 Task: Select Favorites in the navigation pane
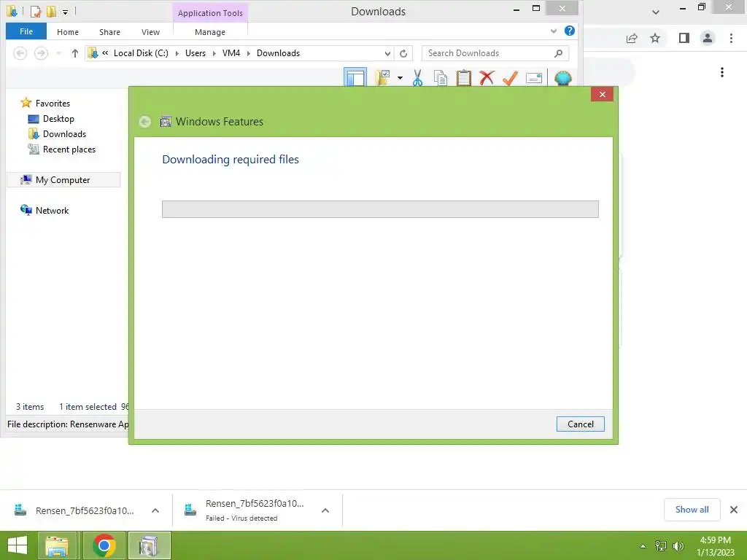point(53,104)
